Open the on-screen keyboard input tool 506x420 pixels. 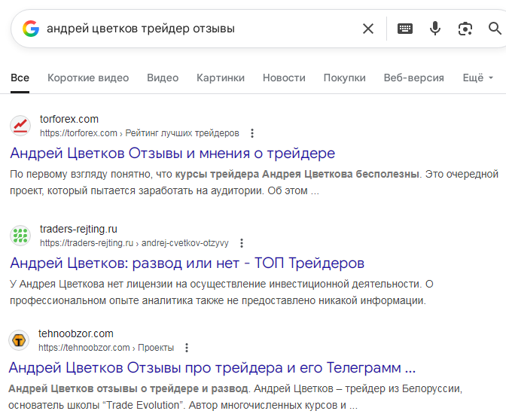404,29
